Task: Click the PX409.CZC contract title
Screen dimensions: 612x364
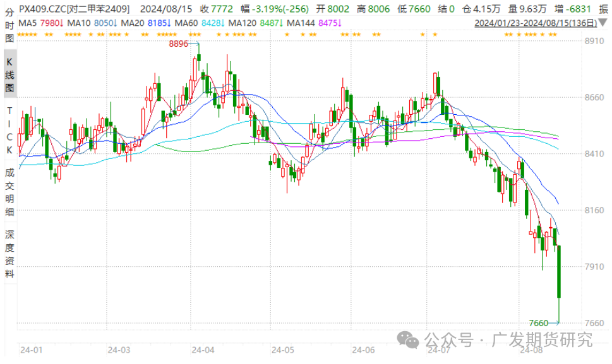Action: pyautogui.click(x=74, y=9)
